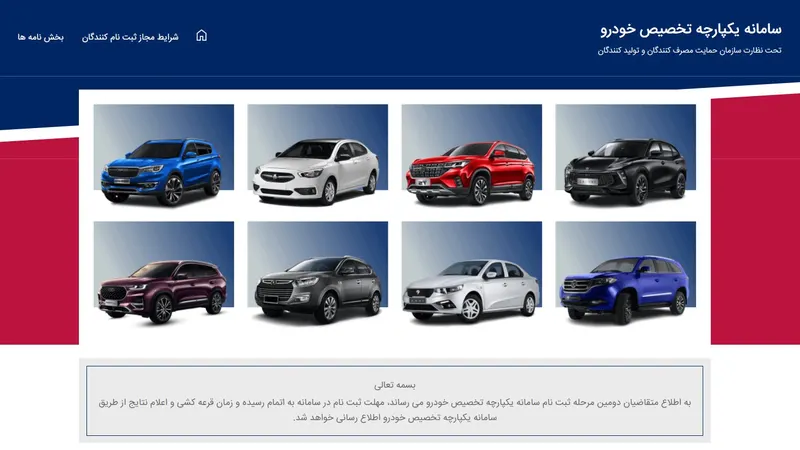Screen dimensions: 800x450
Task: Select the light blue SUV in top row
Action: (x=164, y=155)
